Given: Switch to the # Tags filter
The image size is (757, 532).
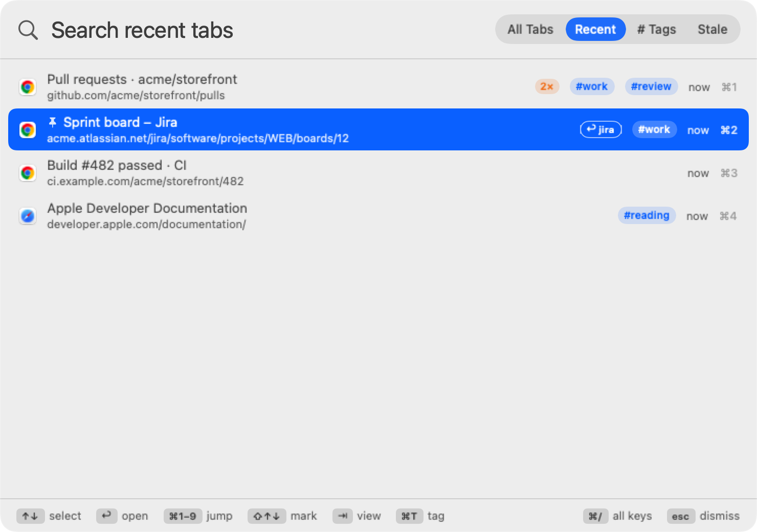Looking at the screenshot, I should [656, 29].
